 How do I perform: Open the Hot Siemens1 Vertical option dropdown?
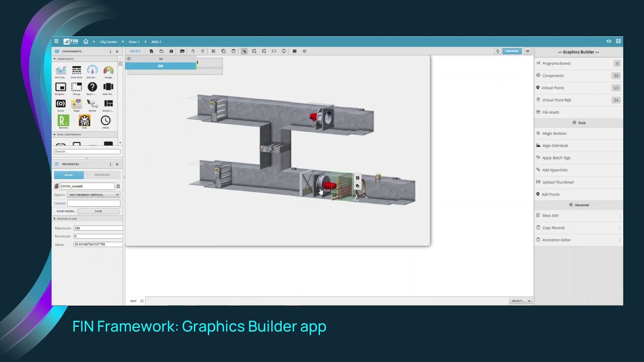94,195
